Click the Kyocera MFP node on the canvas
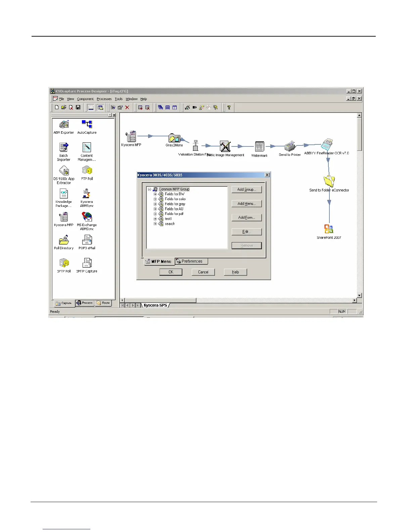The image size is (411, 532). [x=131, y=139]
